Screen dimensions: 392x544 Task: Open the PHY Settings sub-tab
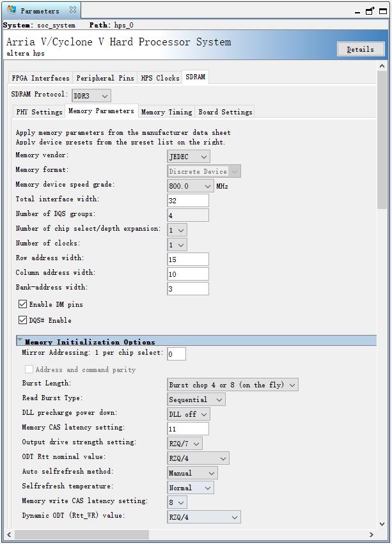click(x=39, y=112)
